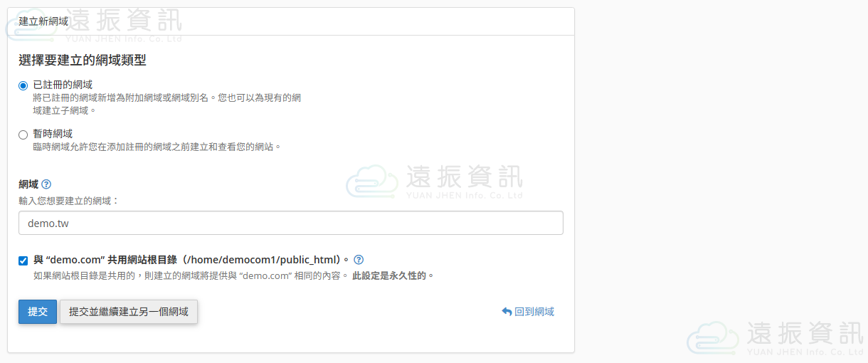The width and height of the screenshot is (868, 363).
Task: Click cloud logo watermark outside the form panel
Action: [x=712, y=337]
